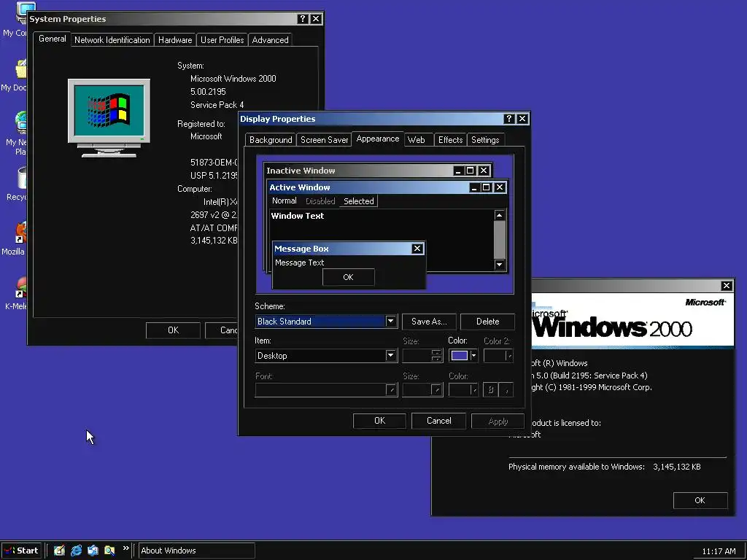The image size is (747, 560).
Task: Click the 11:17 AM taskbar clock
Action: click(719, 551)
